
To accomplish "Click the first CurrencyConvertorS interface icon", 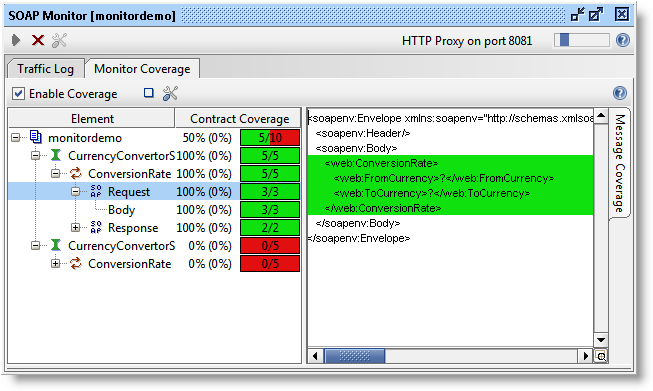I will point(56,155).
